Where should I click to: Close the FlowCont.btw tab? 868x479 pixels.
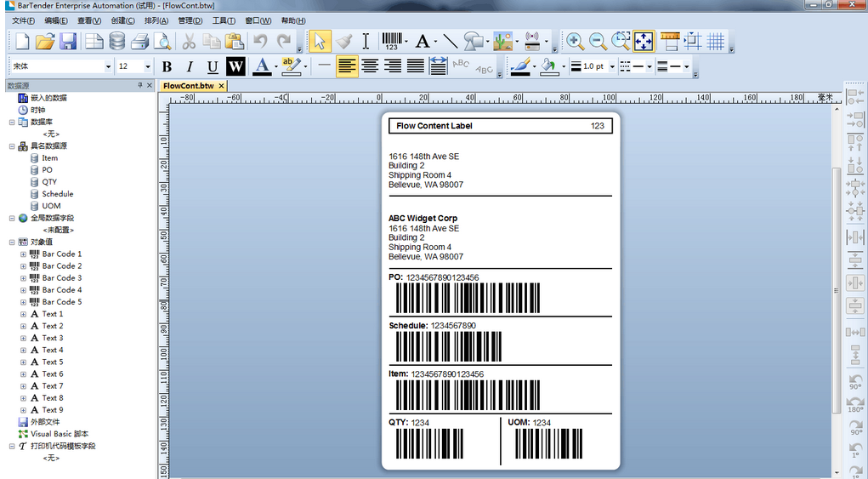[221, 86]
